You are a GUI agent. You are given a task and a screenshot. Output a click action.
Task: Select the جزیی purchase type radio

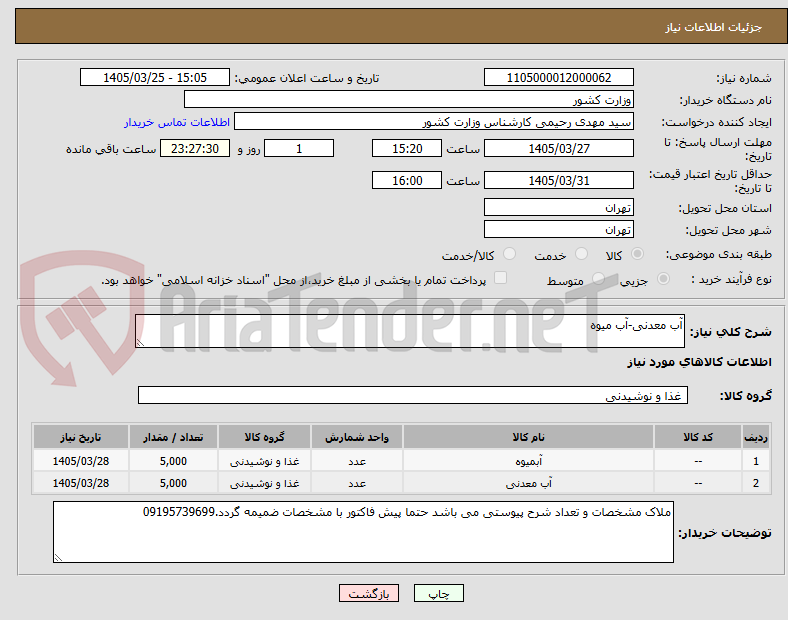(x=663, y=279)
